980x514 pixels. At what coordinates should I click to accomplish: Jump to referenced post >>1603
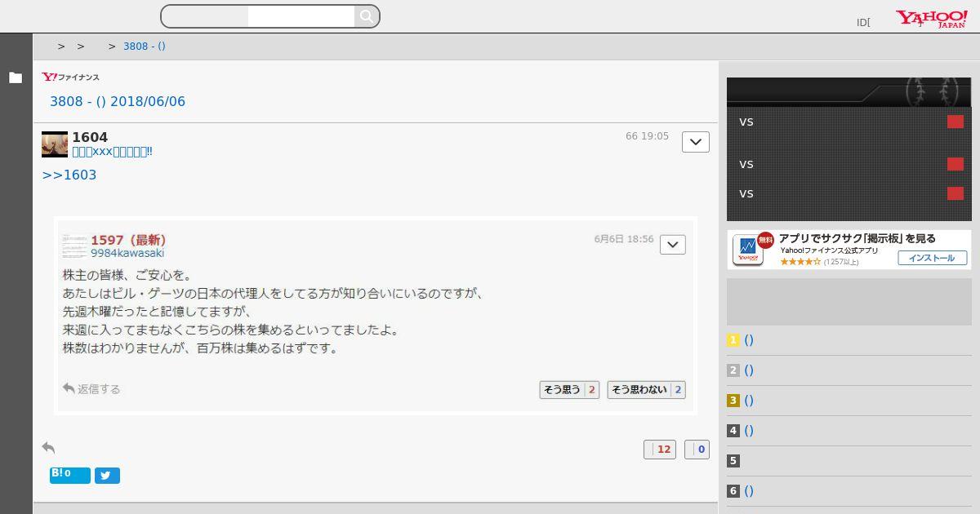click(x=69, y=175)
